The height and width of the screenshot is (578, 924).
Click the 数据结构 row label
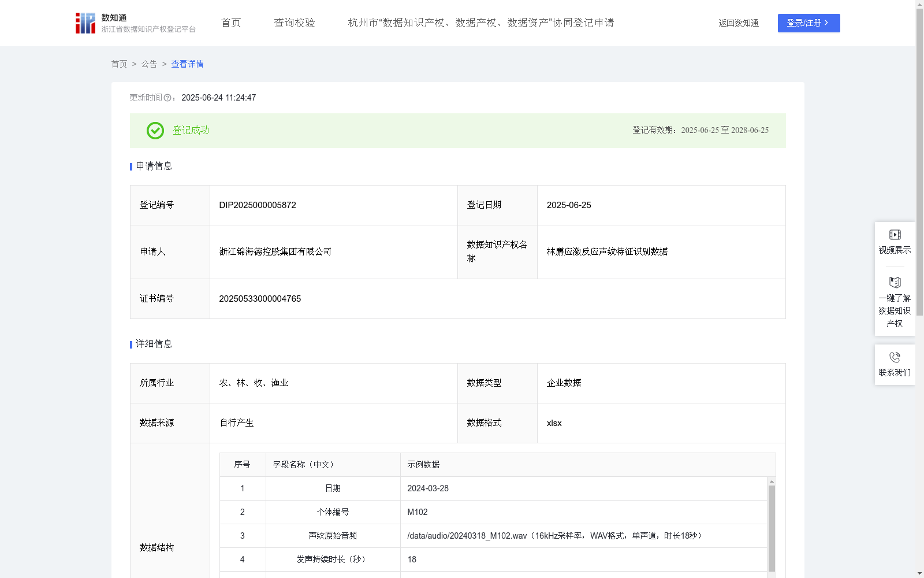tap(157, 548)
